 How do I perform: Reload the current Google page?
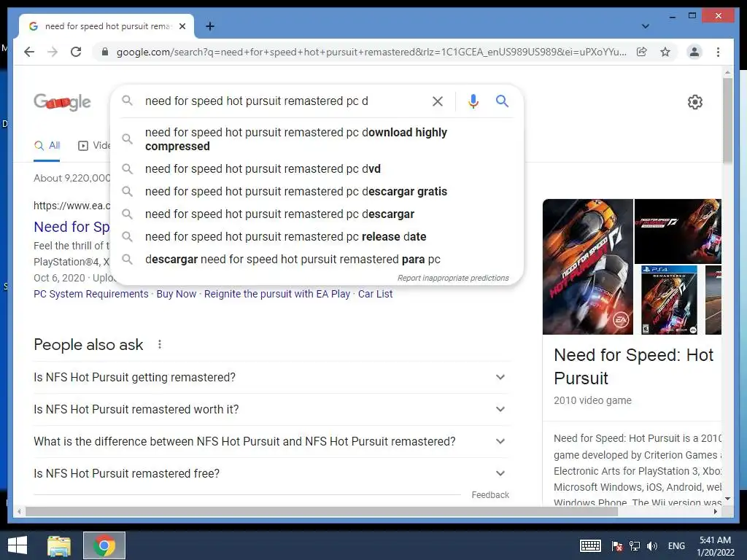(76, 52)
